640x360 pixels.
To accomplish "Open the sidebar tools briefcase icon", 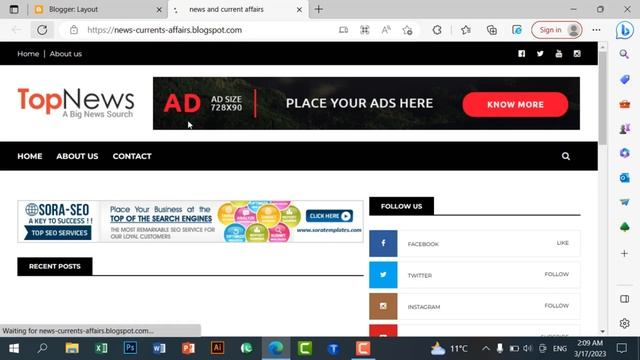I will (x=624, y=104).
